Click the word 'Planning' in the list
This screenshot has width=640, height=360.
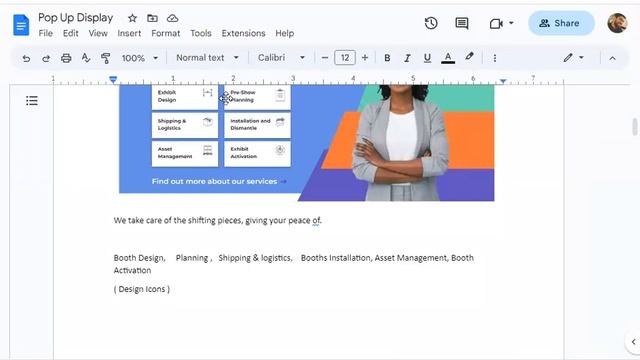pos(192,258)
